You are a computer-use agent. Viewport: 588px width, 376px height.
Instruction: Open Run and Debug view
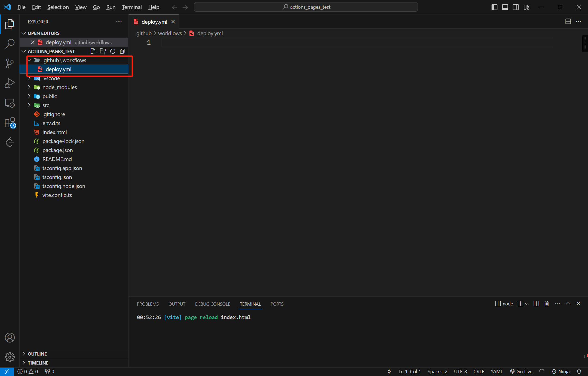pos(10,83)
